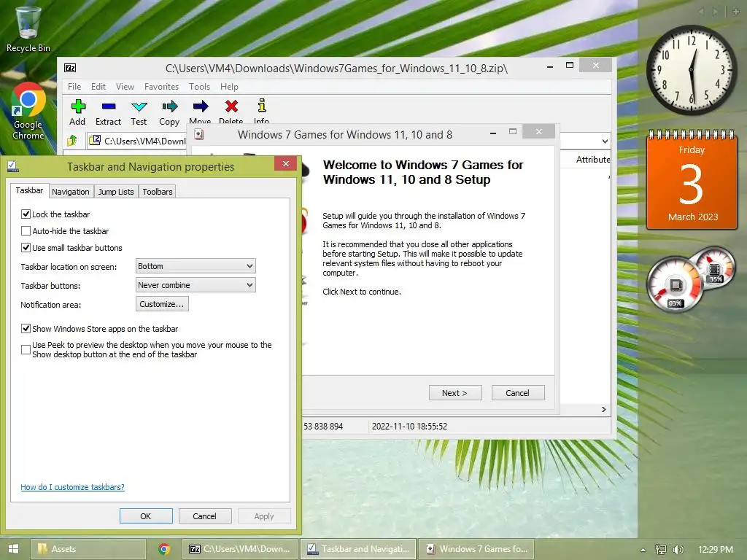The image size is (747, 560).
Task: Click the Extract icon in 7-Zip toolbar
Action: (109, 106)
